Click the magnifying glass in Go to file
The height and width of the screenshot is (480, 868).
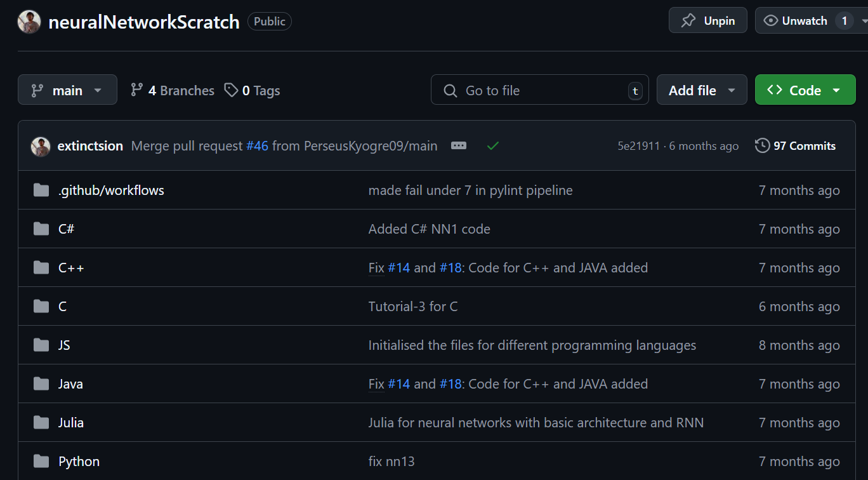[x=450, y=90]
